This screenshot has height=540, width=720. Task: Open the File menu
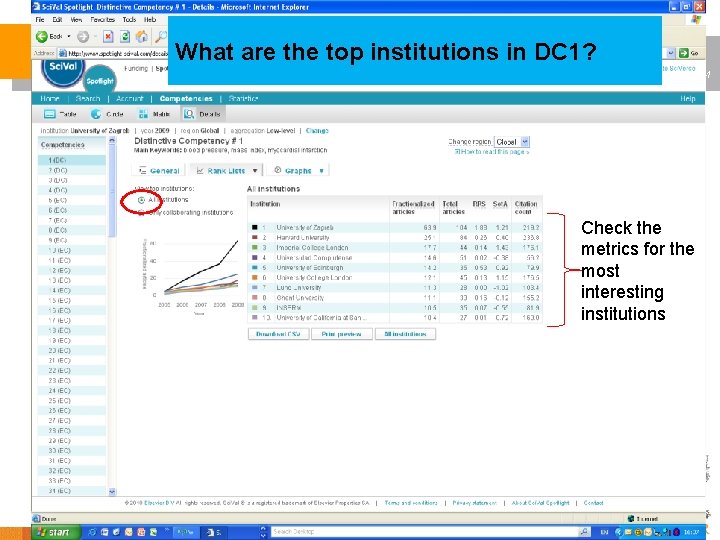(40, 20)
